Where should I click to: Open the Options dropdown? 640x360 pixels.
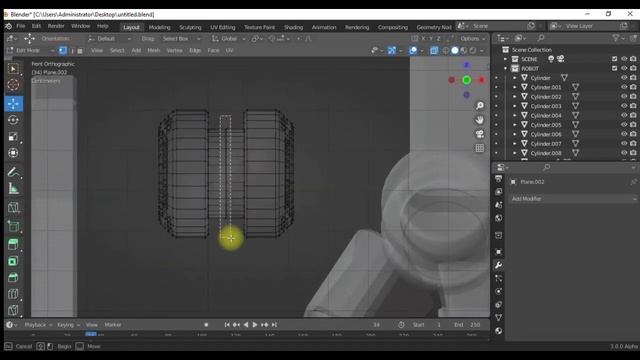pyautogui.click(x=473, y=39)
